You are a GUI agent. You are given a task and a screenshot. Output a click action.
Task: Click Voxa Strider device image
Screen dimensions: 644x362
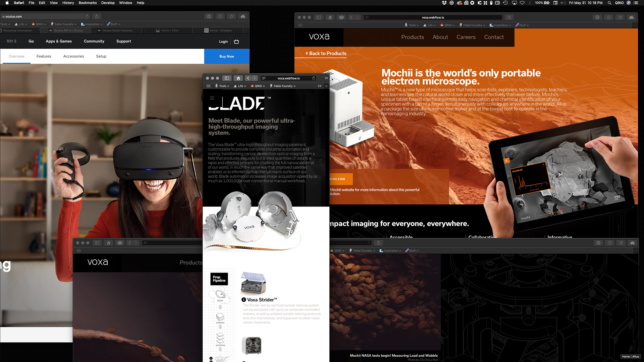point(254,283)
